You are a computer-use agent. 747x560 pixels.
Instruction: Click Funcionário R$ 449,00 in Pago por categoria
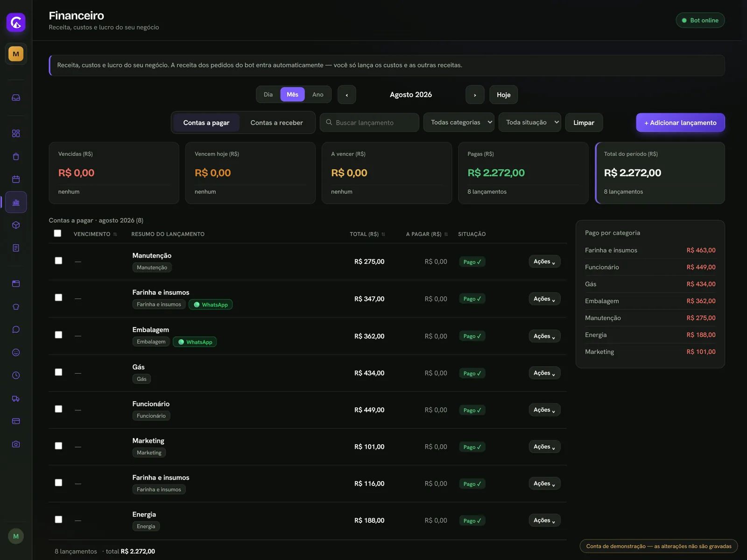coord(650,267)
